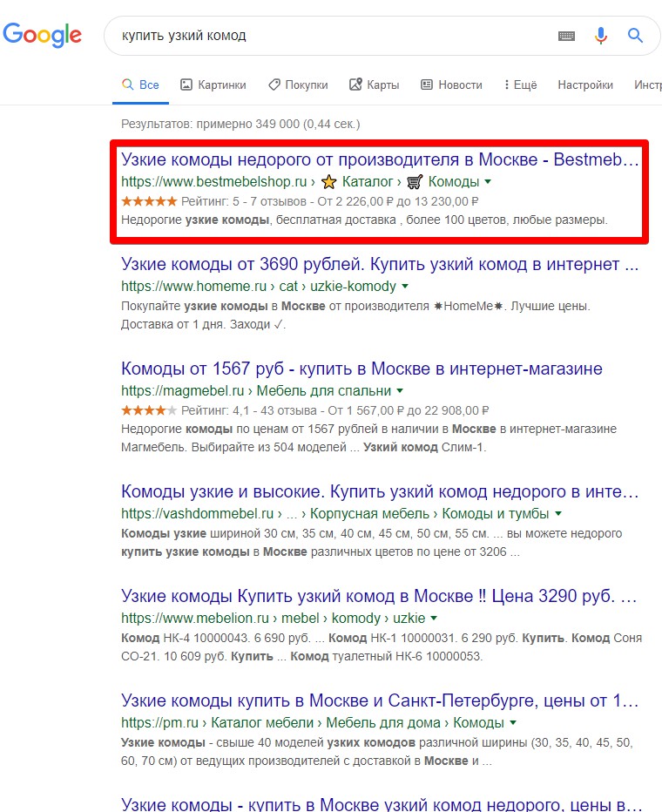Expand dropdown arrow beside bestmebelshop.ru URL
Image resolution: width=662 pixels, height=812 pixels.
point(488,182)
